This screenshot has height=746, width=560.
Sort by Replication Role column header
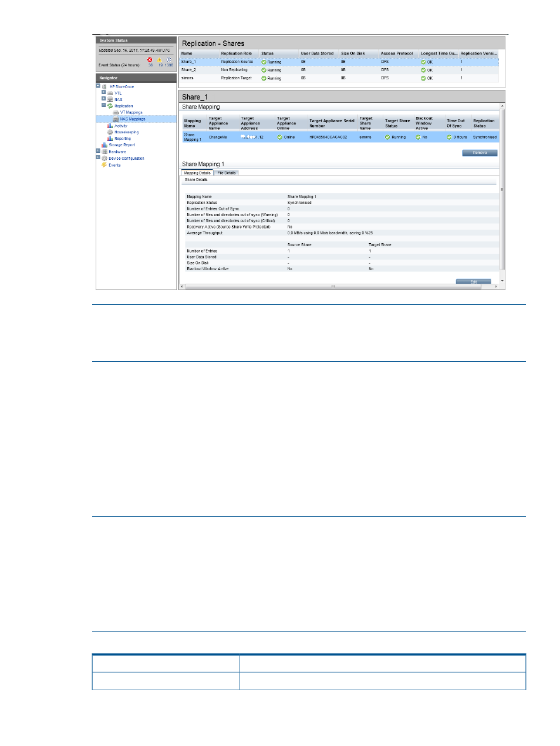239,53
